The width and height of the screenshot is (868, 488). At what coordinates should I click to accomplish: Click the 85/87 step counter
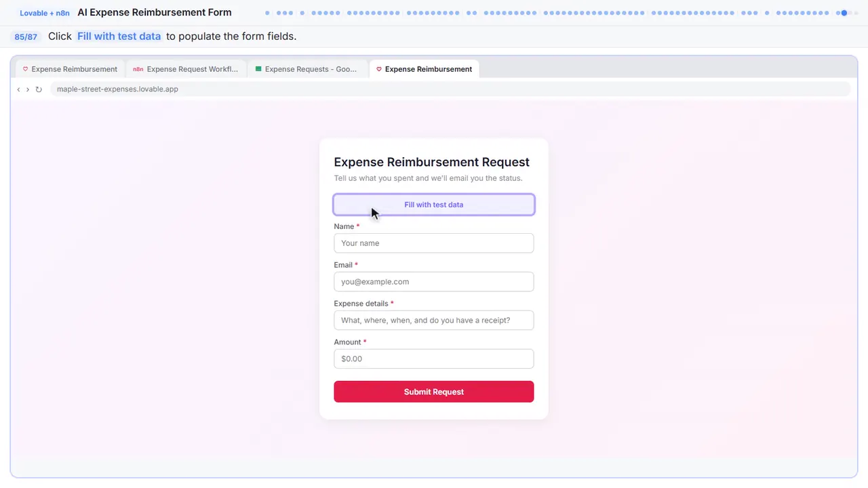[26, 37]
